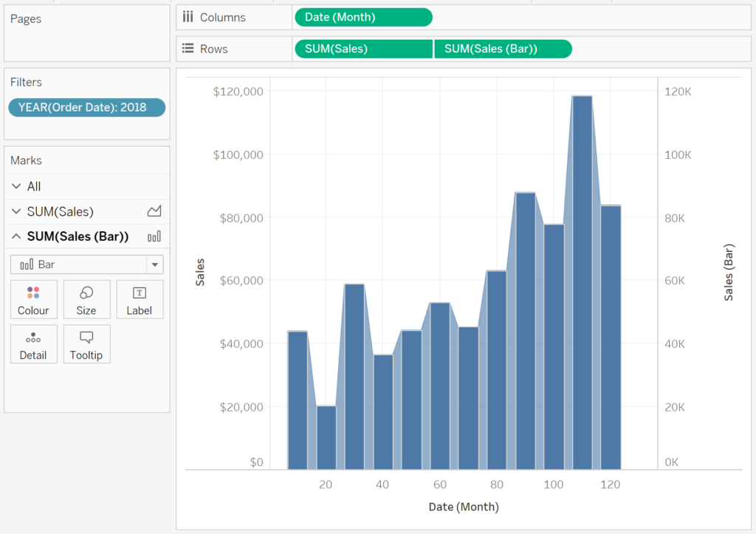756x534 pixels.
Task: Select the tallest bar near 110
Action: click(582, 283)
